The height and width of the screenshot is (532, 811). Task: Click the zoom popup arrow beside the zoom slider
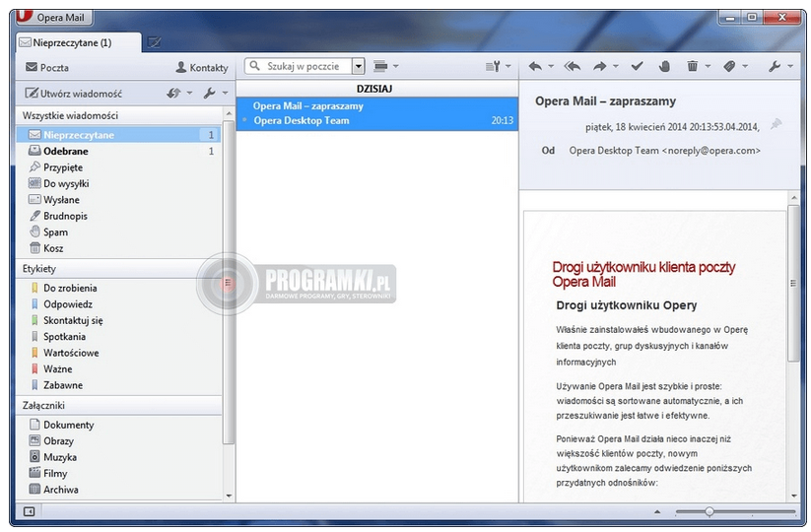657,512
